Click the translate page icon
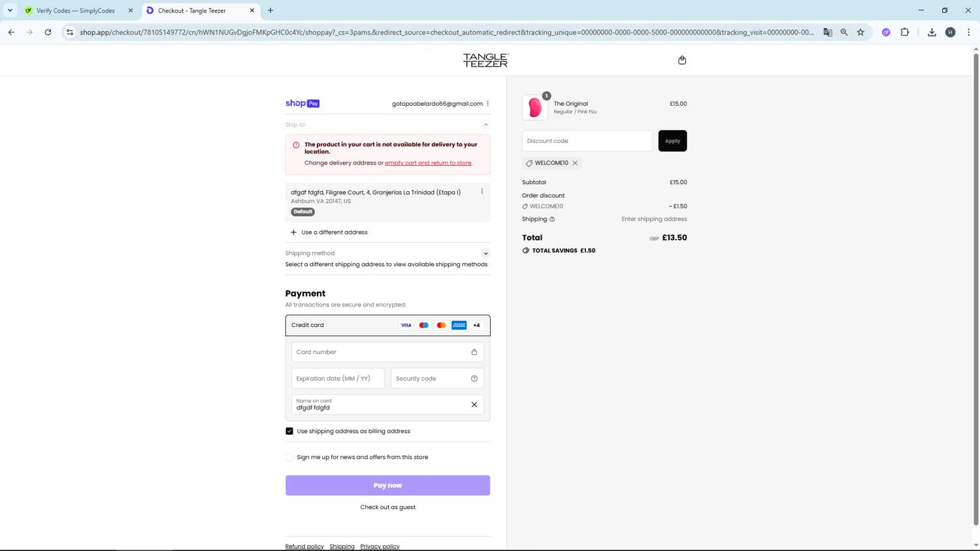 (x=828, y=32)
